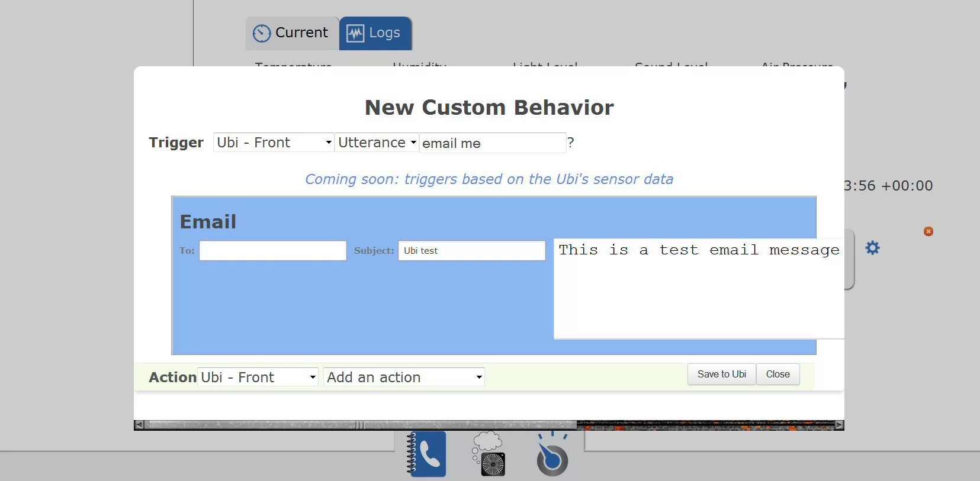Image resolution: width=980 pixels, height=481 pixels.
Task: Open the Trigger Ubi - Front device dropdown
Action: (274, 143)
